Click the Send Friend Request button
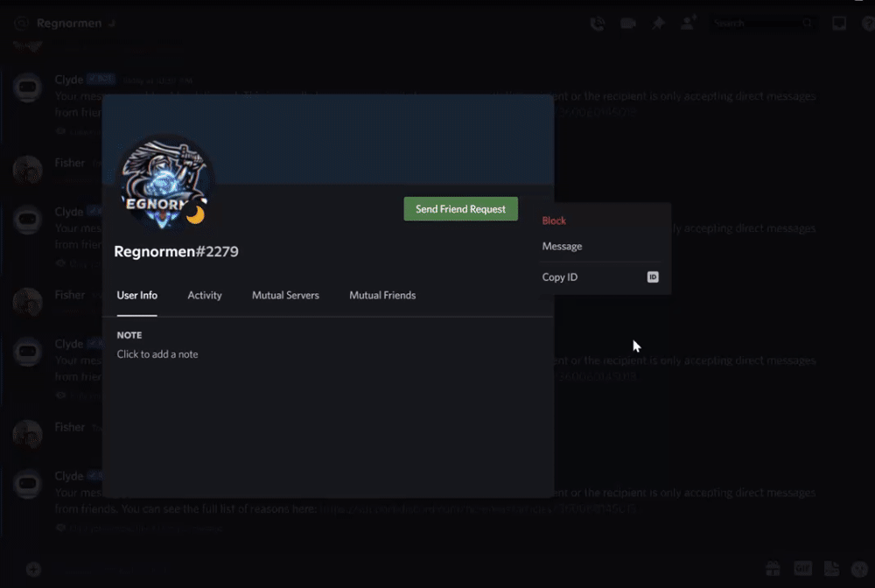This screenshot has height=588, width=875. click(460, 208)
